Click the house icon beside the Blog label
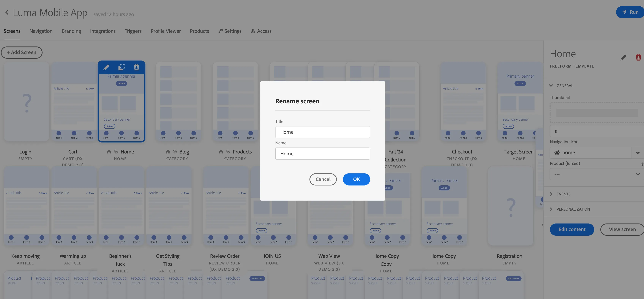 168,152
